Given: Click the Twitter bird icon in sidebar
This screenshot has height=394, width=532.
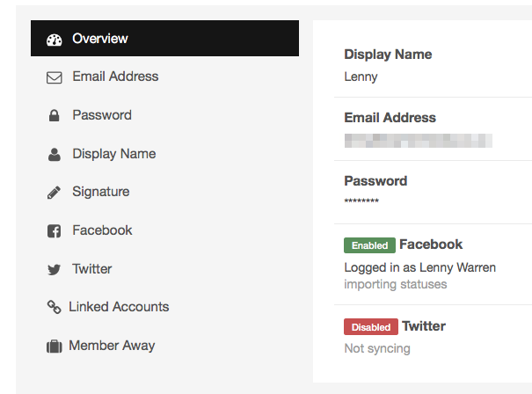Looking at the screenshot, I should pyautogui.click(x=54, y=270).
